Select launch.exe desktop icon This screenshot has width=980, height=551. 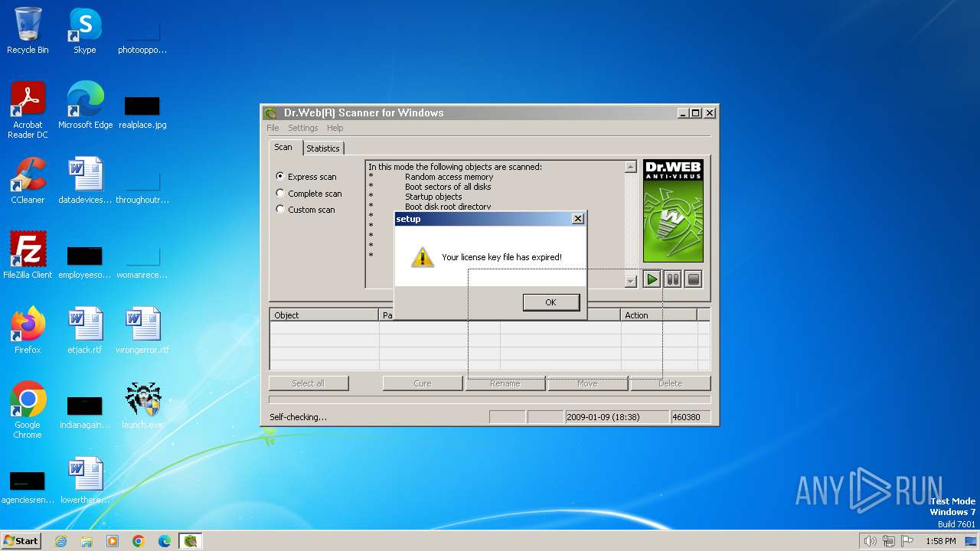142,405
